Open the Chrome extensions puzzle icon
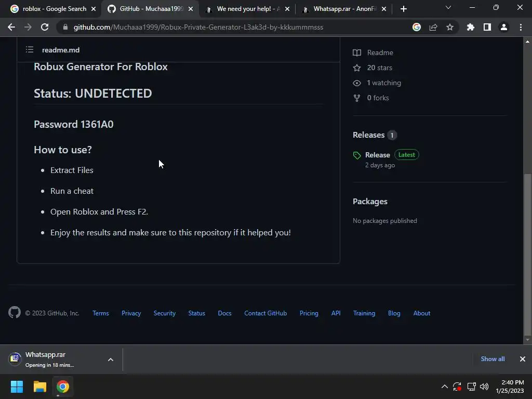The image size is (532, 399). click(x=471, y=27)
